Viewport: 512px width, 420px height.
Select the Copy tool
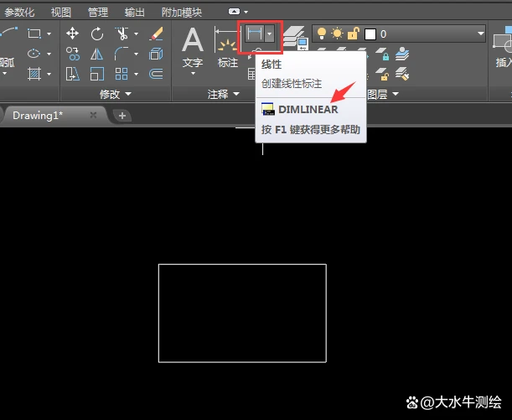pyautogui.click(x=72, y=54)
